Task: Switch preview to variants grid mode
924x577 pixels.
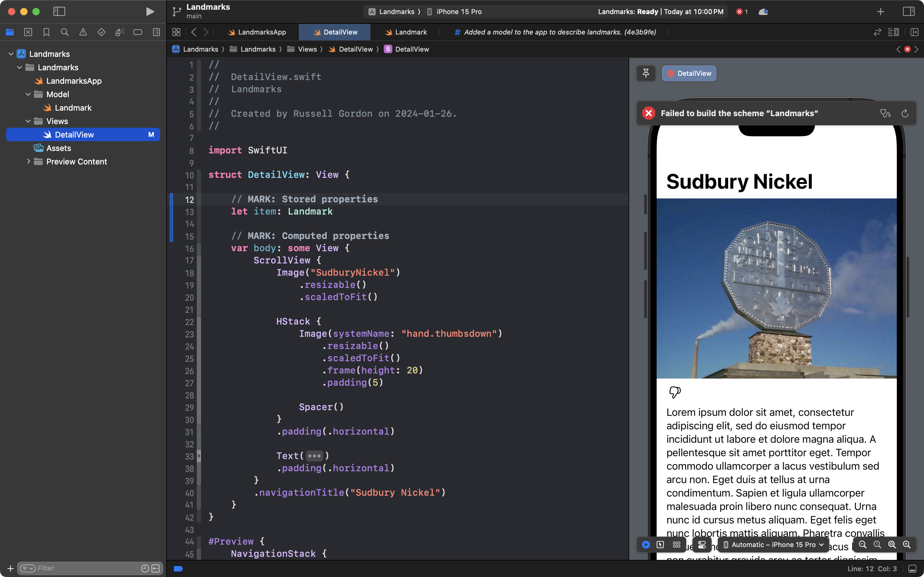Action: point(677,545)
